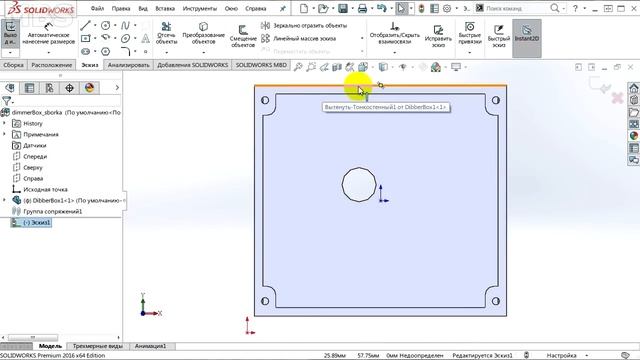
Task: Select the sketch Text tool
Action: pyautogui.click(x=145, y=38)
